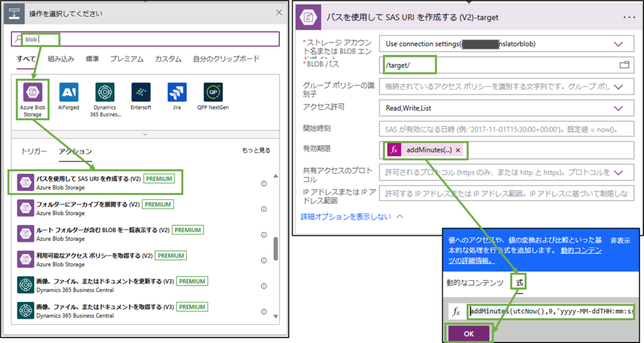644x343 pixels.
Task: Open info for ルート フォルダーが含む BLOB を一覧表示する
Action: [x=264, y=235]
